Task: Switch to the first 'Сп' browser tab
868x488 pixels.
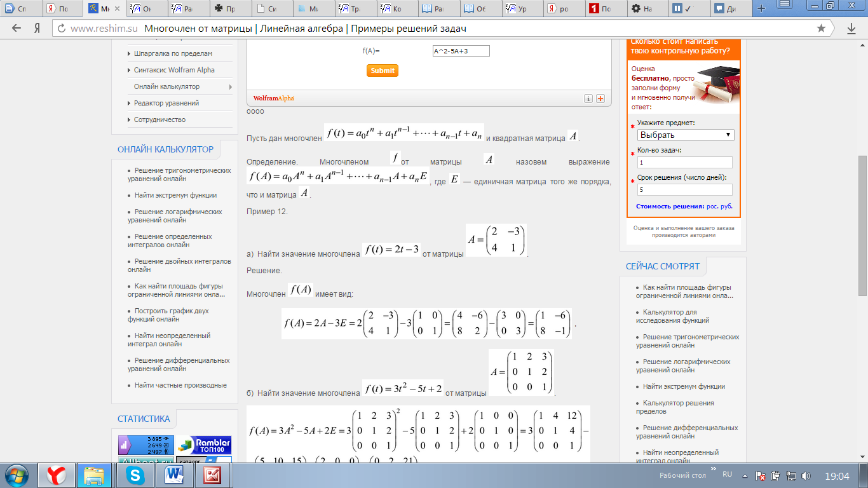Action: click(20, 9)
